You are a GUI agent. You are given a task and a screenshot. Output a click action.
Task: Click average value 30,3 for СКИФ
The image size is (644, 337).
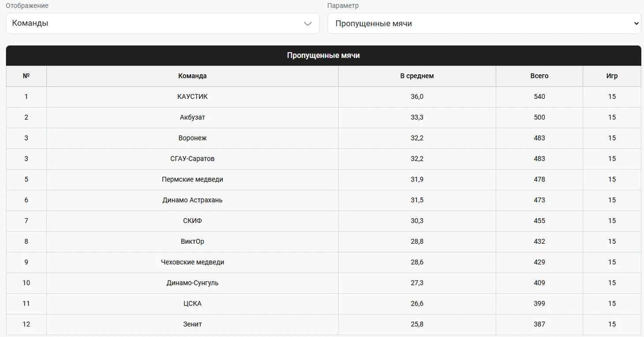coord(417,221)
